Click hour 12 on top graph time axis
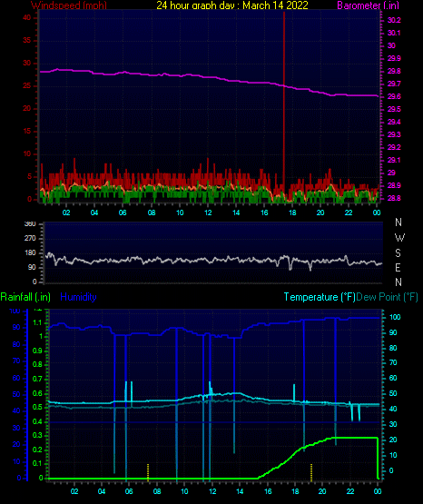 [208, 212]
